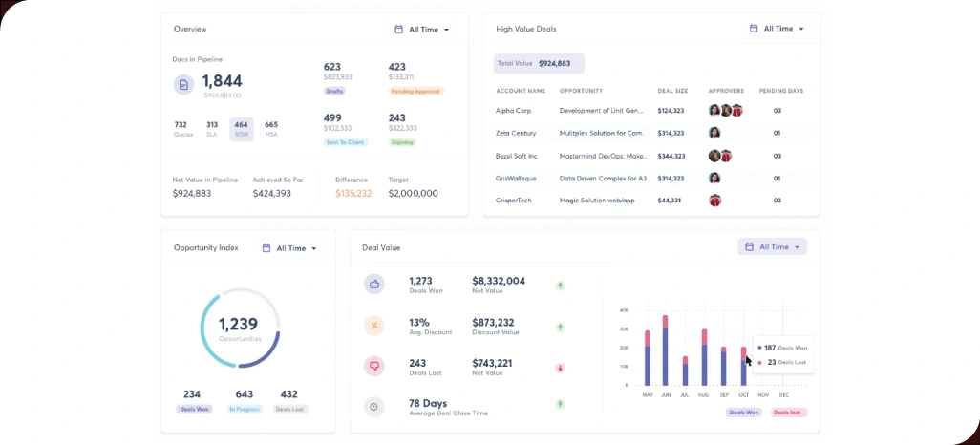This screenshot has height=445, width=980.
Task: Select the 732 Quotes tab
Action: (181, 129)
